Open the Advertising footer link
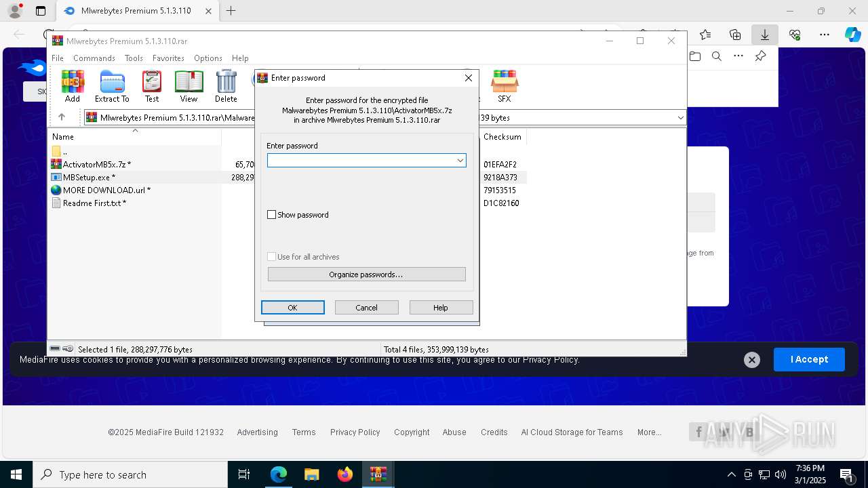868x488 pixels. [x=257, y=432]
